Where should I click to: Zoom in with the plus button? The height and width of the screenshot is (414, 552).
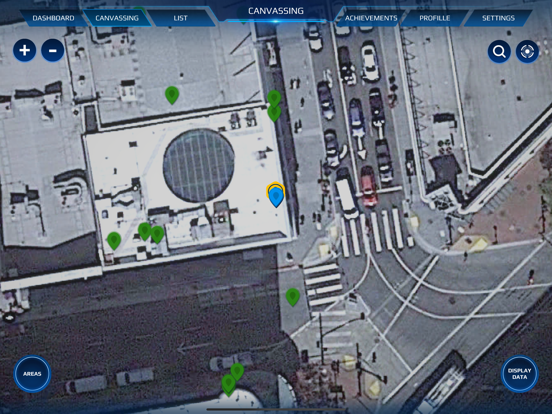click(x=24, y=51)
